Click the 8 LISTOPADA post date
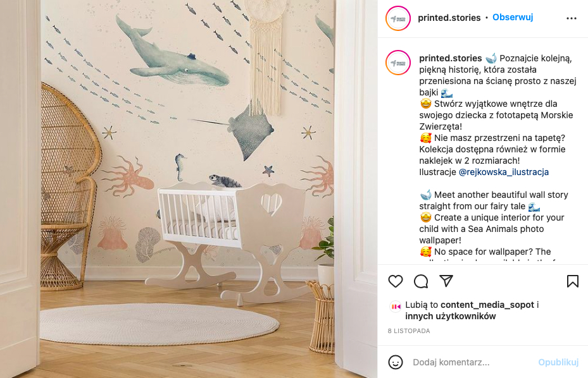Viewport: 588px width, 378px height. pyautogui.click(x=409, y=331)
